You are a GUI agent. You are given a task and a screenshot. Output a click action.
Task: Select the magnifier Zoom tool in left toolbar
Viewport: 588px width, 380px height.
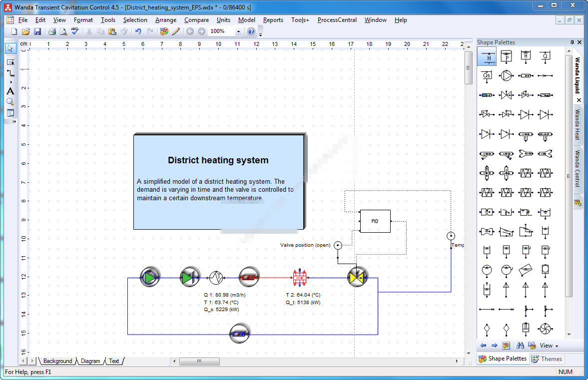10,102
